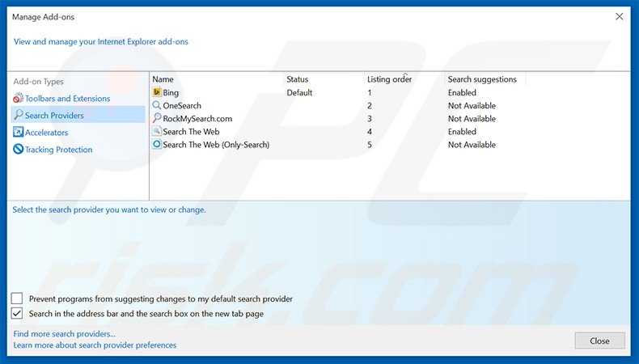Sort list by Name column header

(x=163, y=79)
